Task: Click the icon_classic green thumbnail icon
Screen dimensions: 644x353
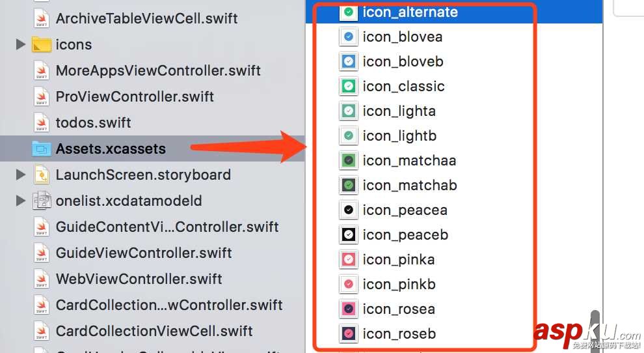Action: click(x=349, y=87)
